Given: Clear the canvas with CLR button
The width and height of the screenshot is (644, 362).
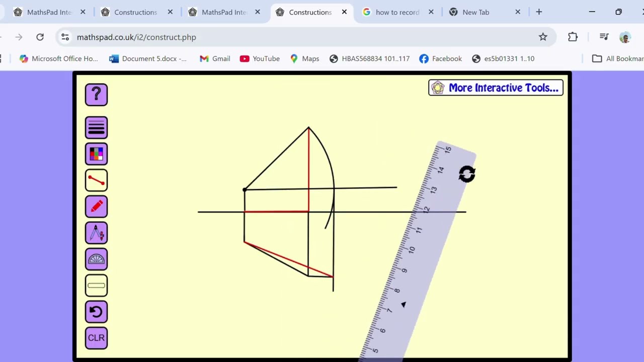Looking at the screenshot, I should click(x=96, y=337).
